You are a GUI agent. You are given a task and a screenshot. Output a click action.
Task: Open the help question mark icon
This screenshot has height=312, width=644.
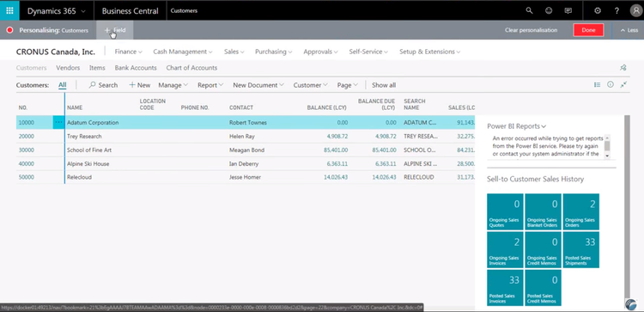(x=617, y=10)
